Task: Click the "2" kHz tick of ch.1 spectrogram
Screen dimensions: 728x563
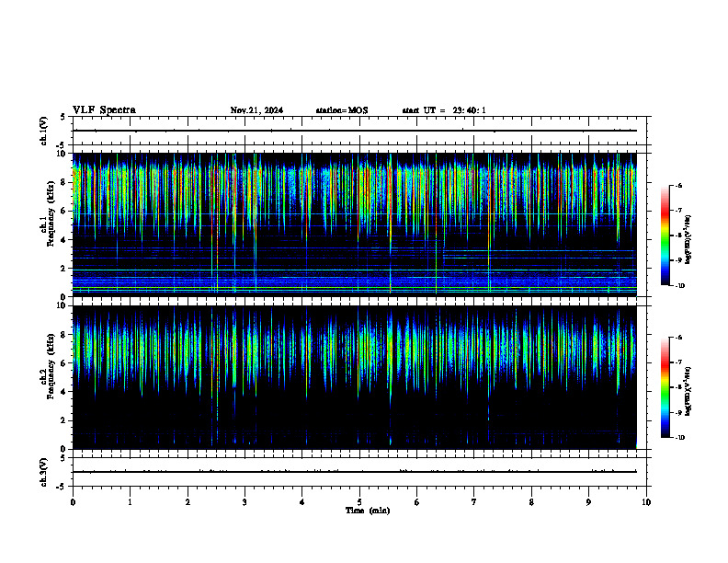Action: pos(63,269)
